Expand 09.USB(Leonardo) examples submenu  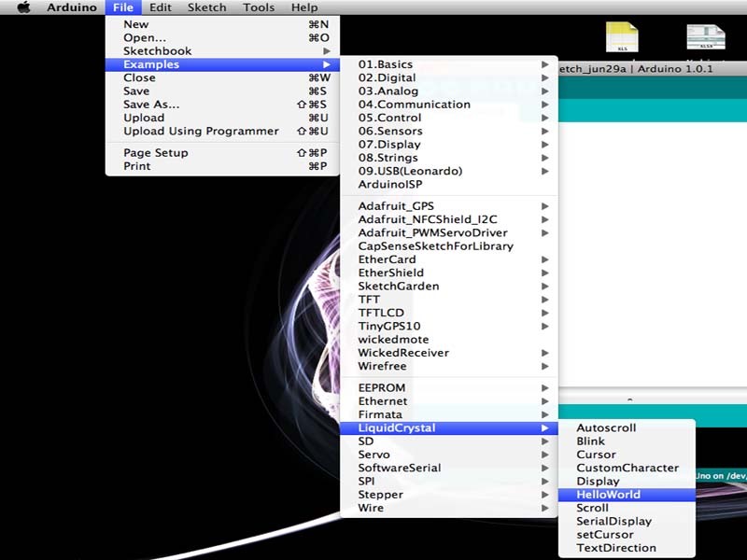449,171
